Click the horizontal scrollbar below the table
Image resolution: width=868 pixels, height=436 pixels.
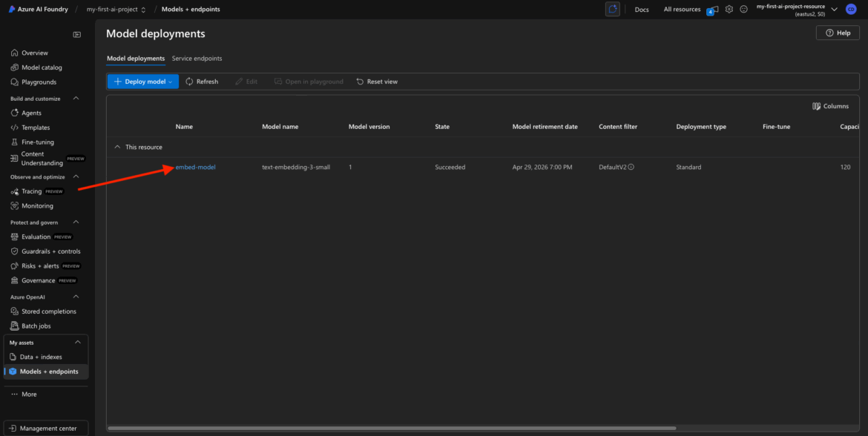pyautogui.click(x=392, y=428)
